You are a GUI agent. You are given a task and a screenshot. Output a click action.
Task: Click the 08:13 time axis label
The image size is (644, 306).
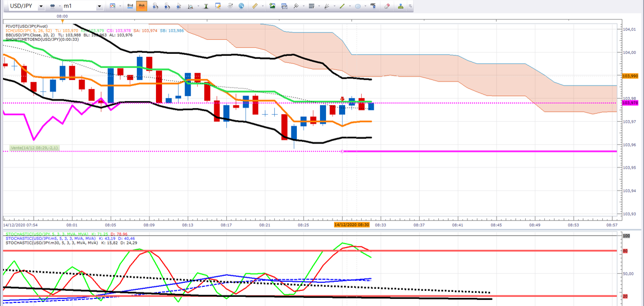pos(188,225)
